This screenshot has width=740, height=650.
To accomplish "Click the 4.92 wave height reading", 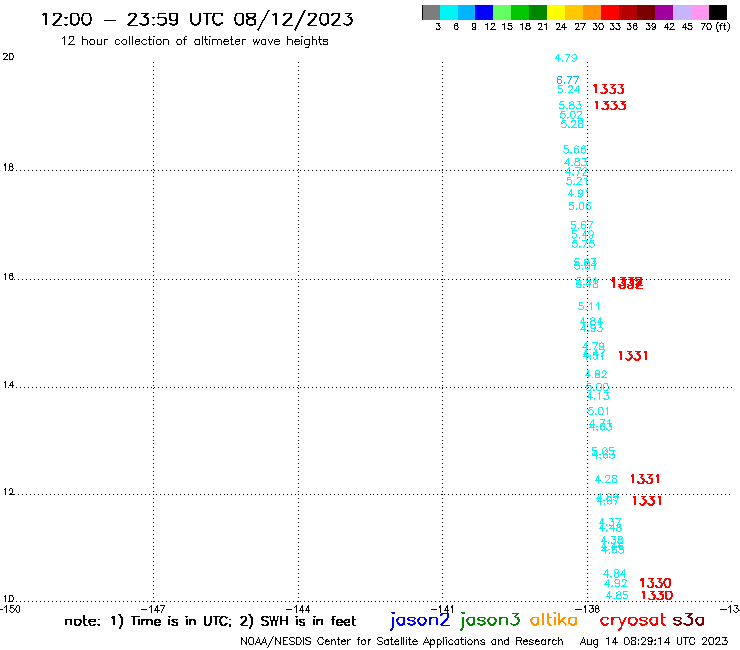I will click(616, 583).
